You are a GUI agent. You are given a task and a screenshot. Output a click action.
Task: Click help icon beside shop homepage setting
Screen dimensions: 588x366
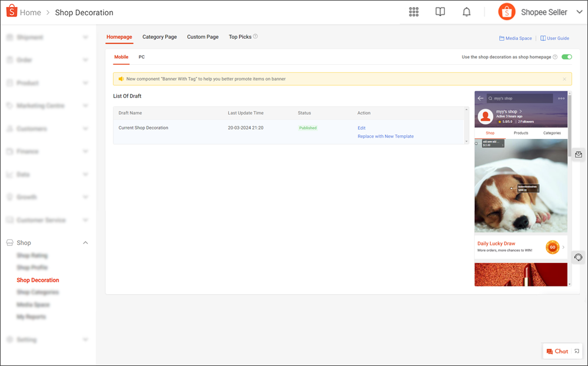click(555, 57)
